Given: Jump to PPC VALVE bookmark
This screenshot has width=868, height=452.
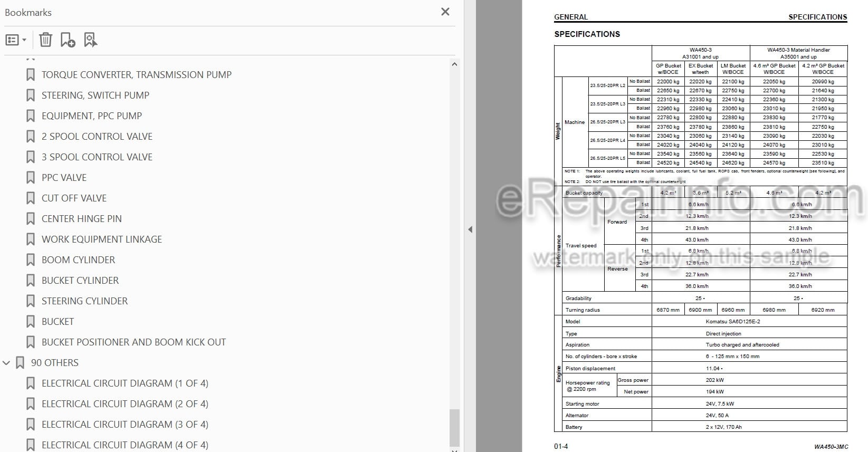Looking at the screenshot, I should (x=64, y=178).
